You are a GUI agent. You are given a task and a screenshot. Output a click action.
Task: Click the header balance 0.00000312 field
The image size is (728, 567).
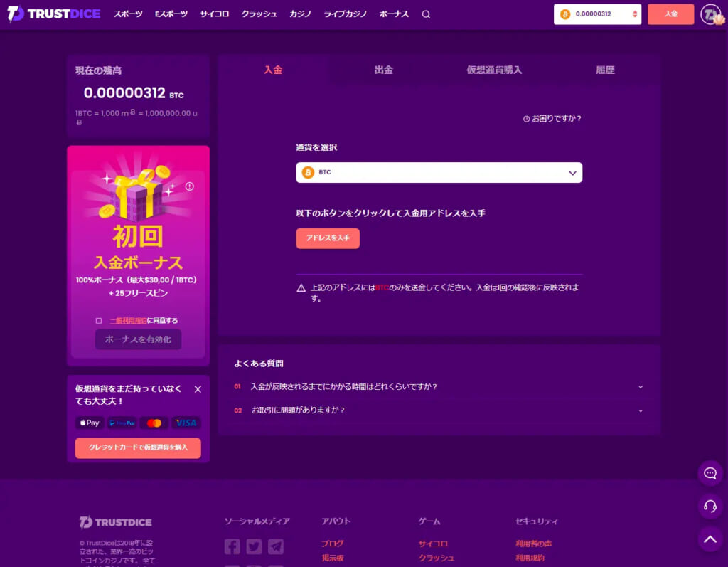coord(597,14)
